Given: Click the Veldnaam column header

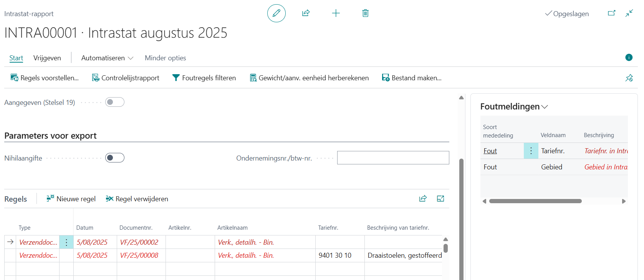Looking at the screenshot, I should point(553,135).
